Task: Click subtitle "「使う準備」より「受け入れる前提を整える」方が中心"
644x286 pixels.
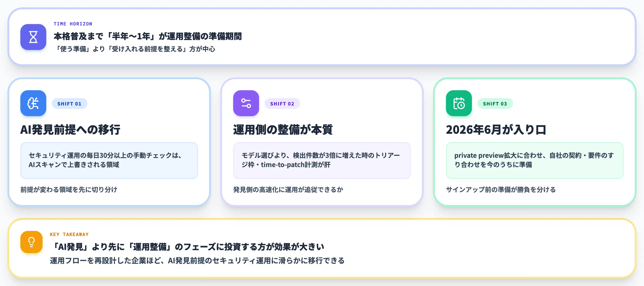Action: point(134,49)
